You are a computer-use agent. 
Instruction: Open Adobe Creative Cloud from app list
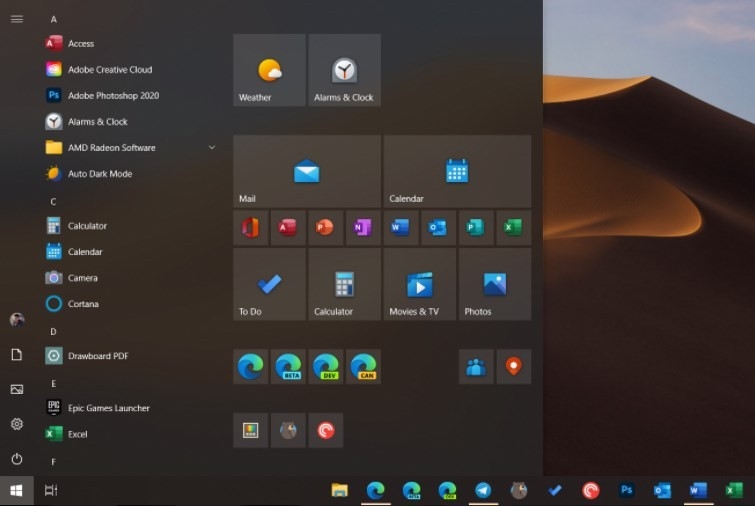131,69
